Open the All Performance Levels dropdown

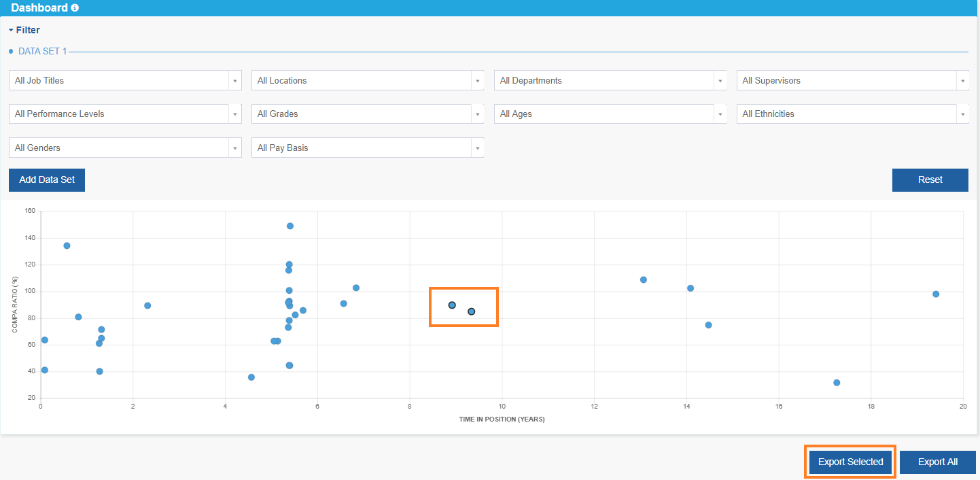[235, 114]
